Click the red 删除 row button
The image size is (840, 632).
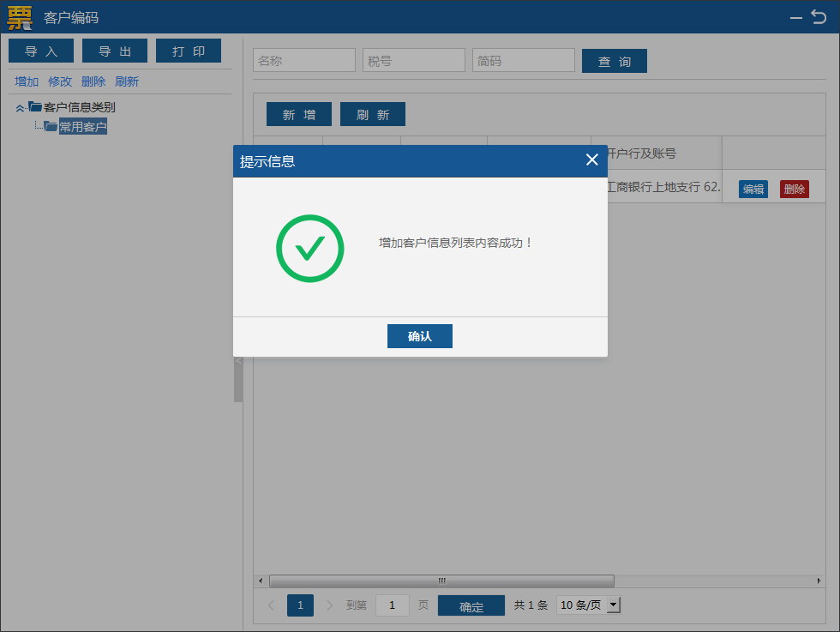795,190
